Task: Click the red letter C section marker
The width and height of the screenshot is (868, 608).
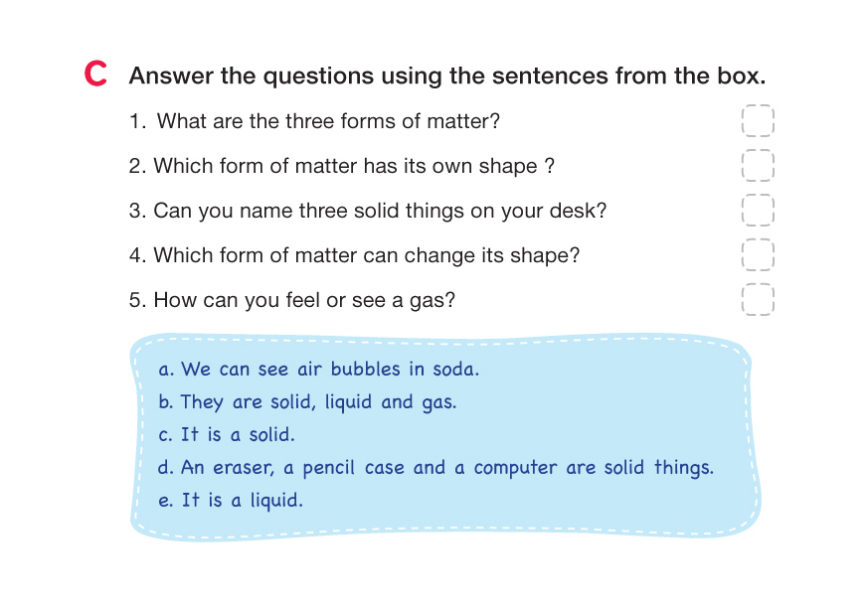Action: pos(95,75)
